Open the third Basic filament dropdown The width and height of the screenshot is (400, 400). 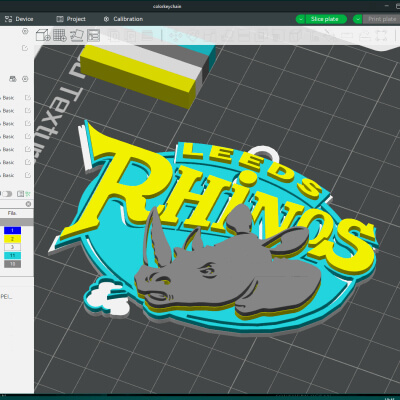coord(8,123)
